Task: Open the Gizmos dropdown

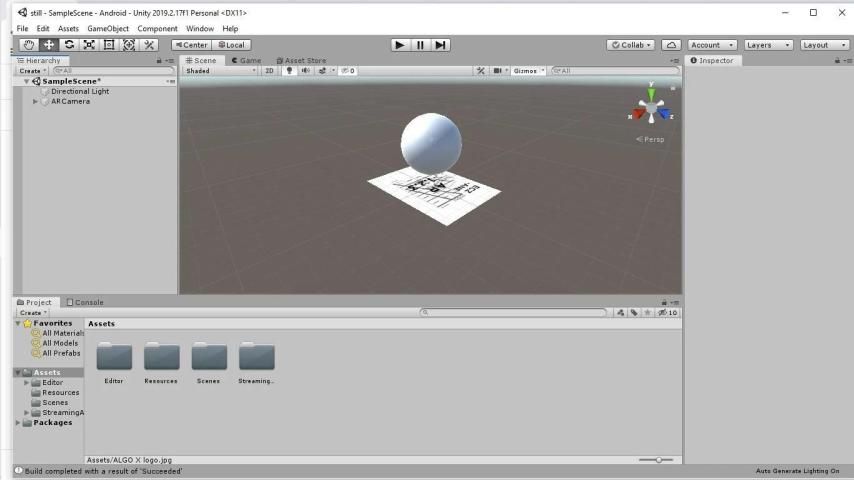Action: point(530,71)
